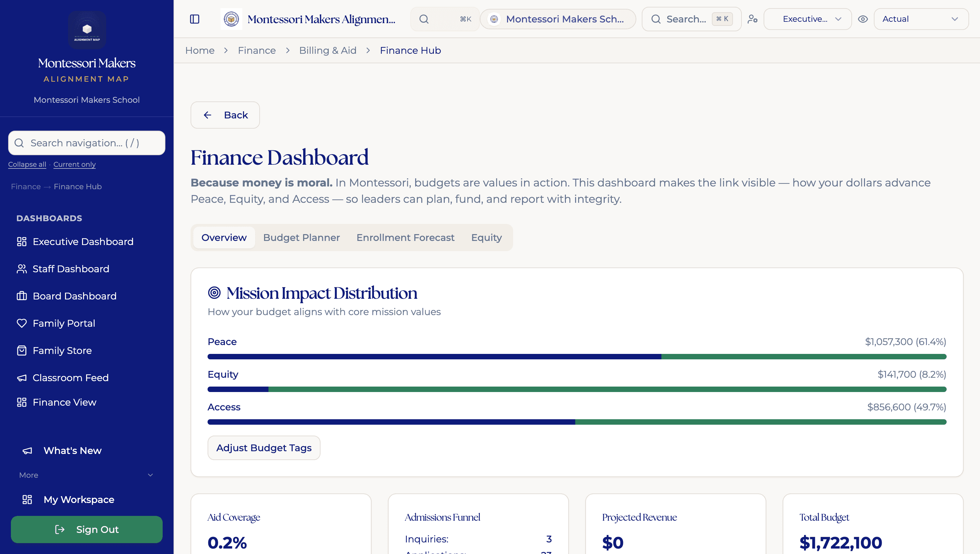The image size is (980, 554).
Task: Go to Finance breadcrumb
Action: coord(257,50)
